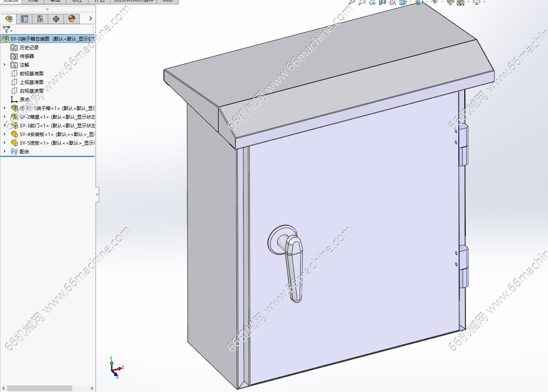Open the tree filter funnel dropdown
Image resolution: width=548 pixels, height=392 pixels.
tap(8, 30)
